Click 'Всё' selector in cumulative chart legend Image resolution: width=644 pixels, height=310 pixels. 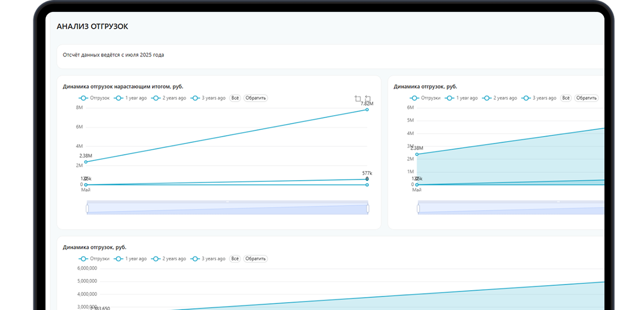click(x=235, y=98)
